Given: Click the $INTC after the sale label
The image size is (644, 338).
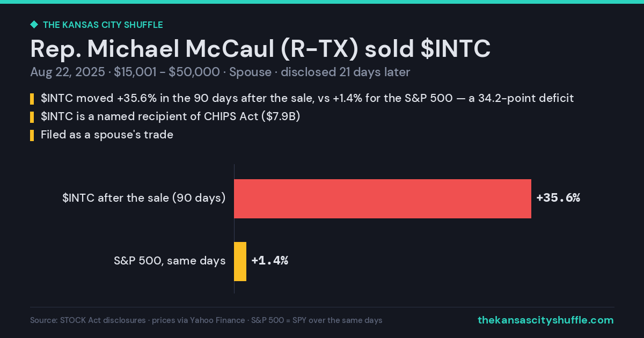Looking at the screenshot, I should pyautogui.click(x=144, y=198).
